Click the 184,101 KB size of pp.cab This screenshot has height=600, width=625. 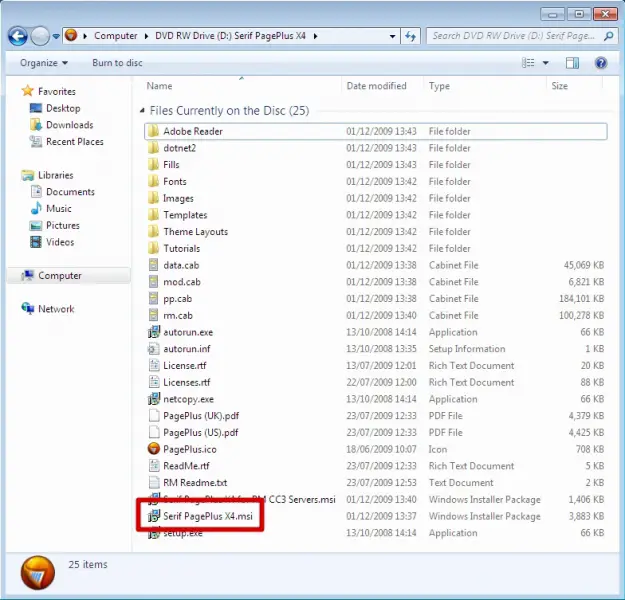click(x=582, y=299)
